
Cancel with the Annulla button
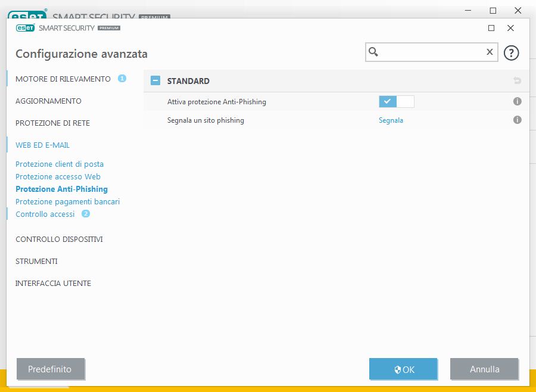click(484, 369)
